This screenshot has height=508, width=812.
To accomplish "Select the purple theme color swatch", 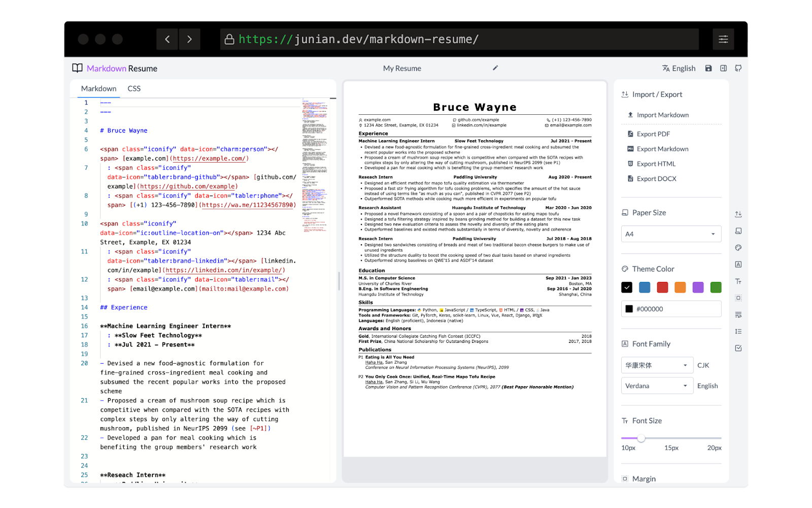I will point(698,288).
